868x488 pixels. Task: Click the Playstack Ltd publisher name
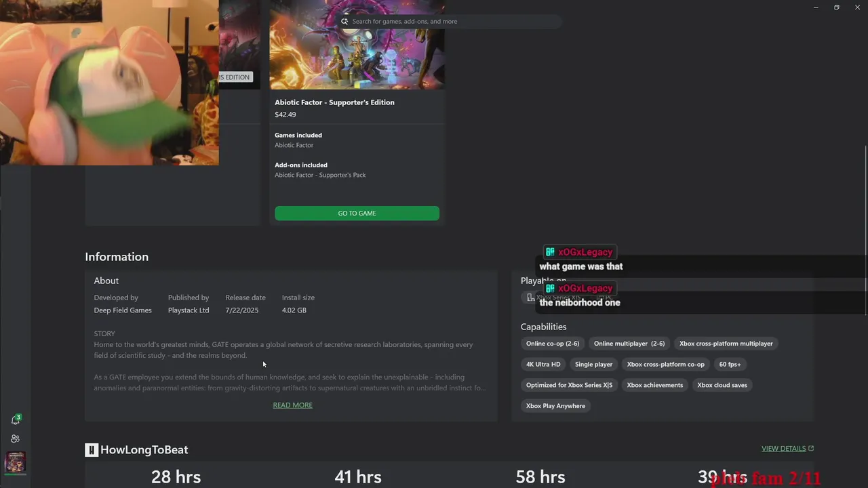(x=189, y=310)
